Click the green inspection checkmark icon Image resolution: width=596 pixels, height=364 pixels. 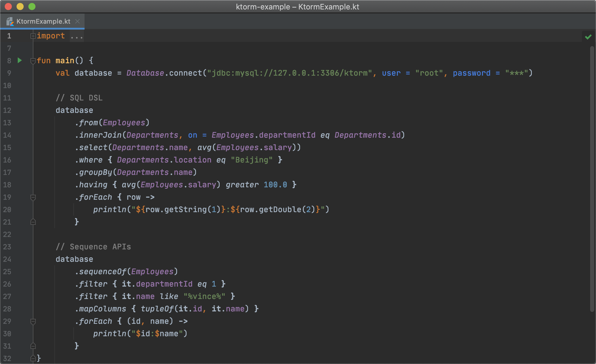pyautogui.click(x=588, y=37)
